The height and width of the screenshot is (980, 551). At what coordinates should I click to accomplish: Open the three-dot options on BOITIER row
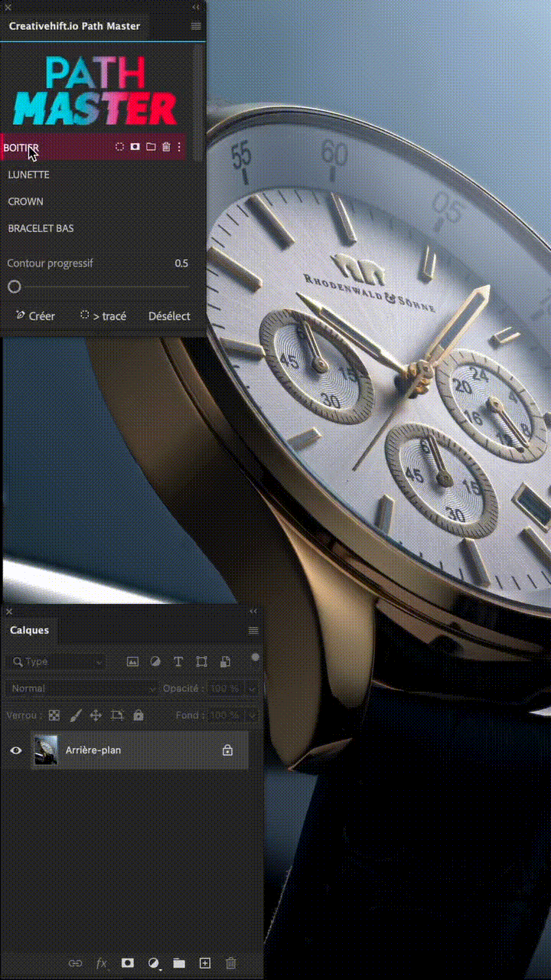[179, 147]
